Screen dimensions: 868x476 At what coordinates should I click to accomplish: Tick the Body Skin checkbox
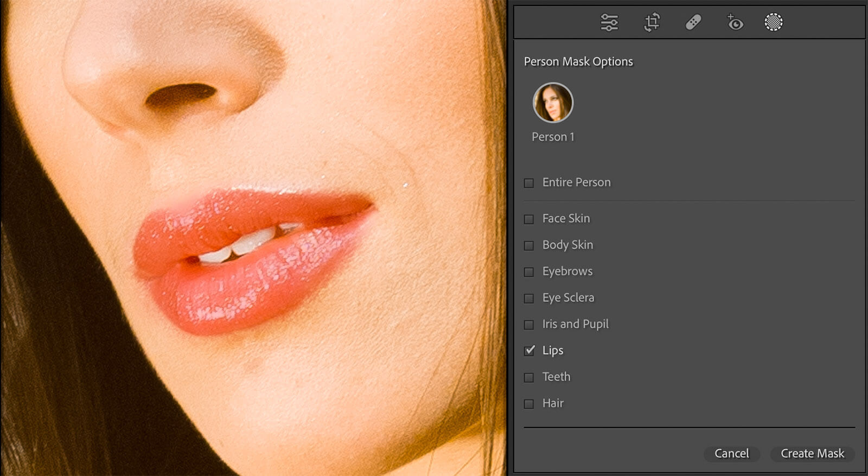pos(529,246)
